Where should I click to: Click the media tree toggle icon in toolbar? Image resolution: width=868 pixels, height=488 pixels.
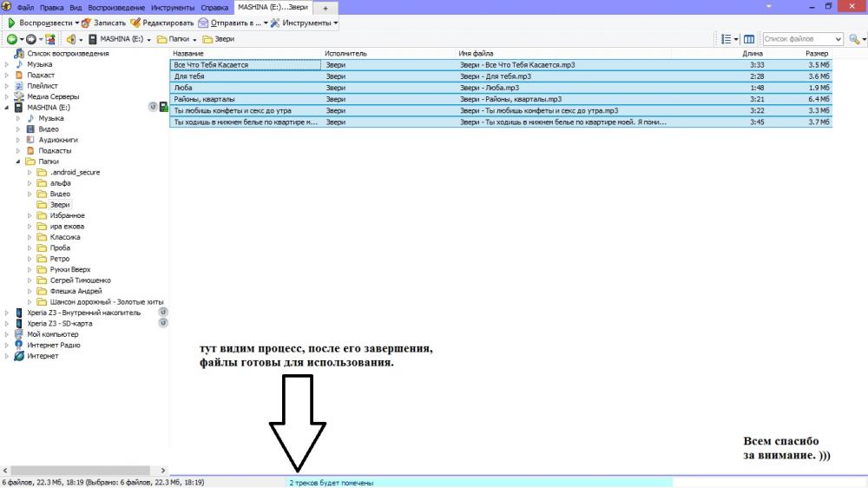50,39
